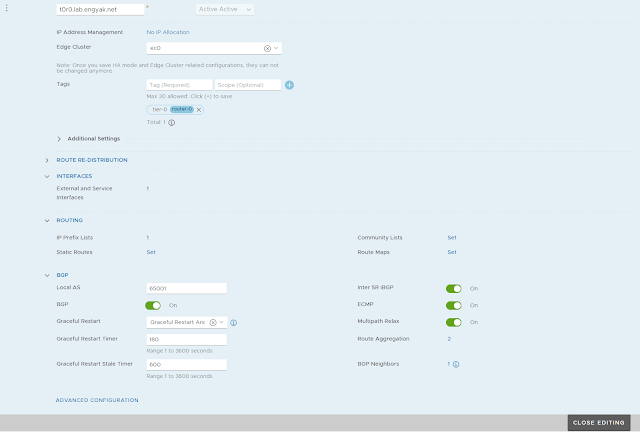
Task: Focus the Local AS field
Action: pyautogui.click(x=187, y=288)
